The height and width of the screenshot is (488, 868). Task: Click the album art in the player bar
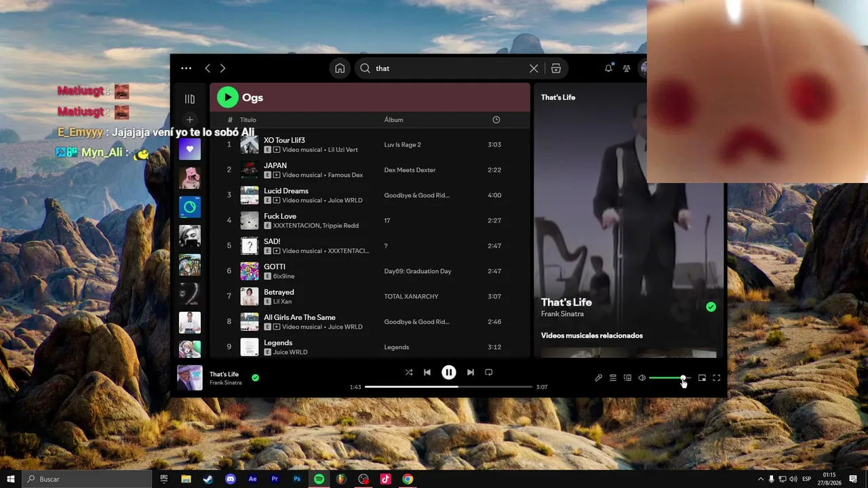[x=190, y=378]
